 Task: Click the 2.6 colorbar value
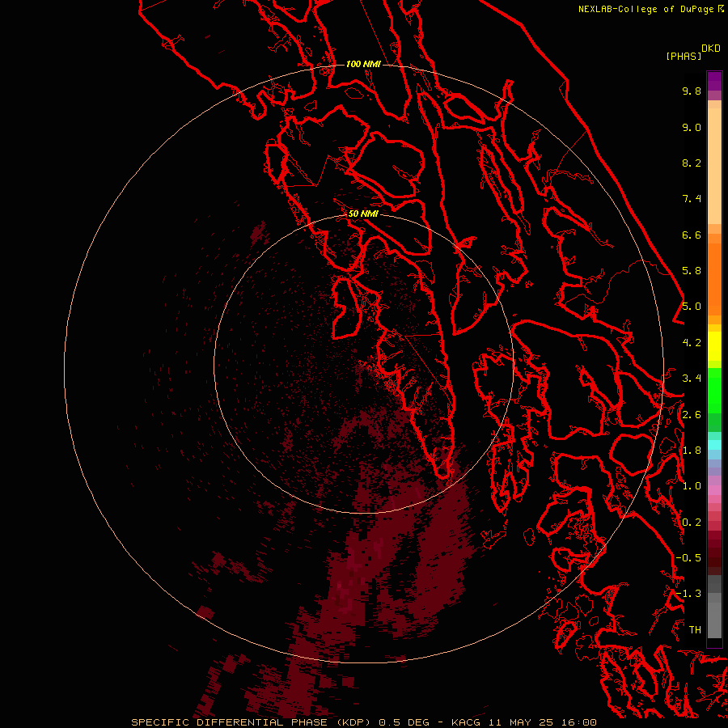point(692,415)
